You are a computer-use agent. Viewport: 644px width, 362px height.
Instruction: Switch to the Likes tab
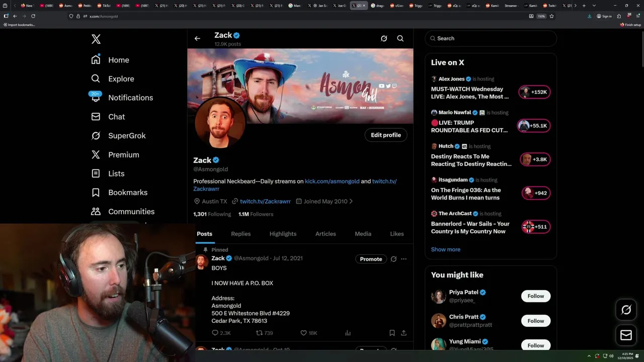pyautogui.click(x=397, y=234)
